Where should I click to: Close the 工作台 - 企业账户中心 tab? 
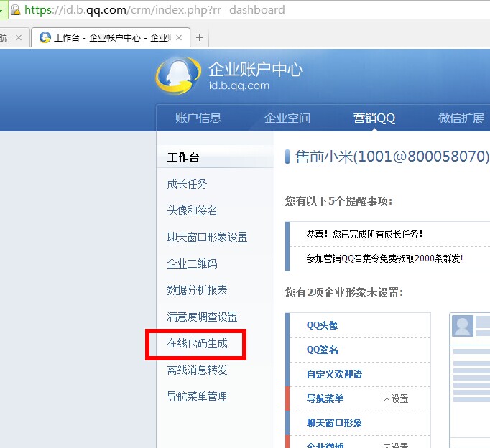(x=179, y=37)
